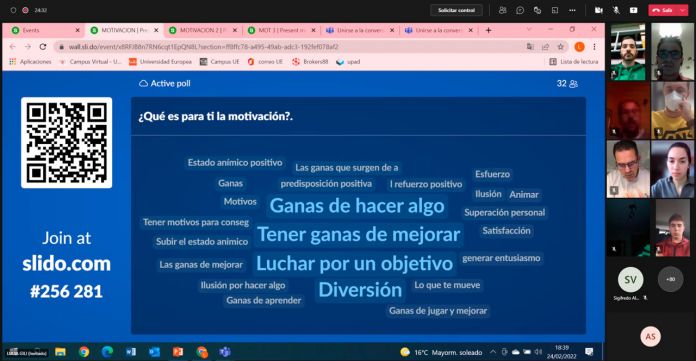Bookmark page with the star icon
Viewport: 696px width, 361px height.
pyautogui.click(x=560, y=47)
